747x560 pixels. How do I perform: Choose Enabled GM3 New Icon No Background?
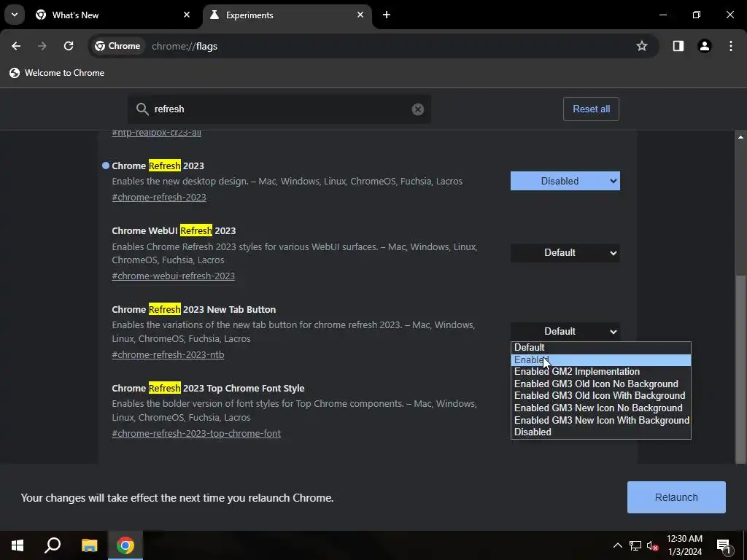[x=600, y=408]
